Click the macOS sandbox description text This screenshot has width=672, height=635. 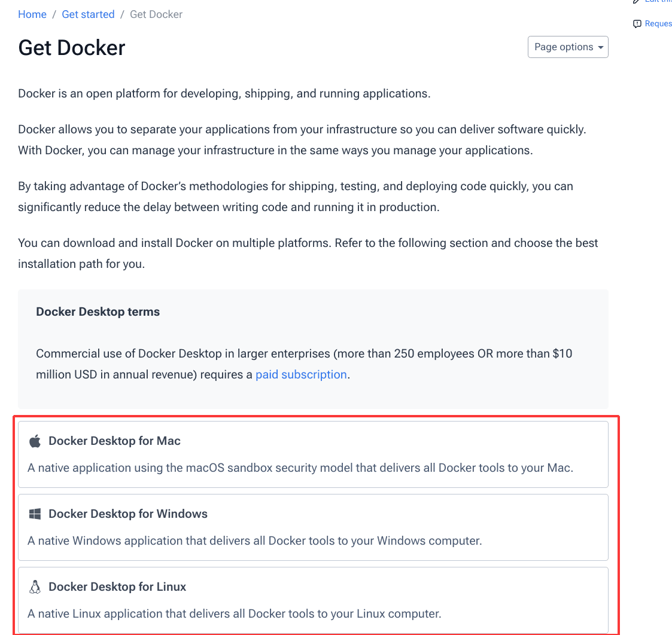click(300, 468)
